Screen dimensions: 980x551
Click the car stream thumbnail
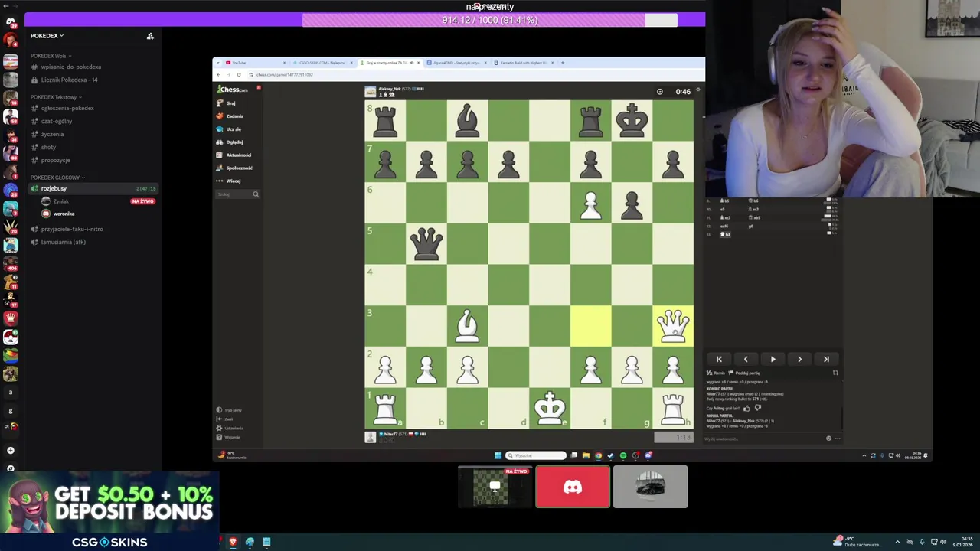(x=650, y=487)
